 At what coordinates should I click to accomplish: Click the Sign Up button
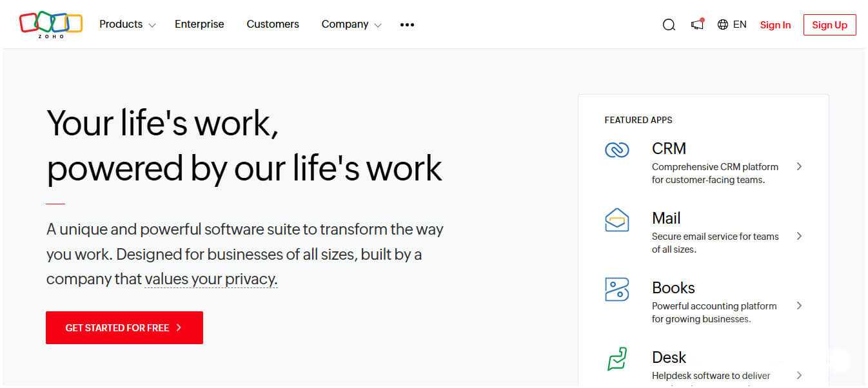tap(829, 24)
